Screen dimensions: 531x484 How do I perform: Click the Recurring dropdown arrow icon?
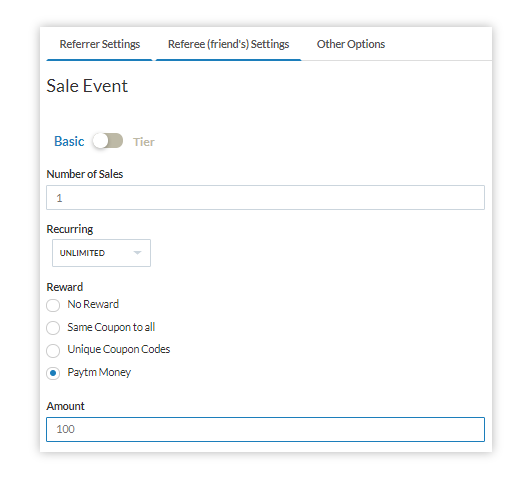[137, 253]
